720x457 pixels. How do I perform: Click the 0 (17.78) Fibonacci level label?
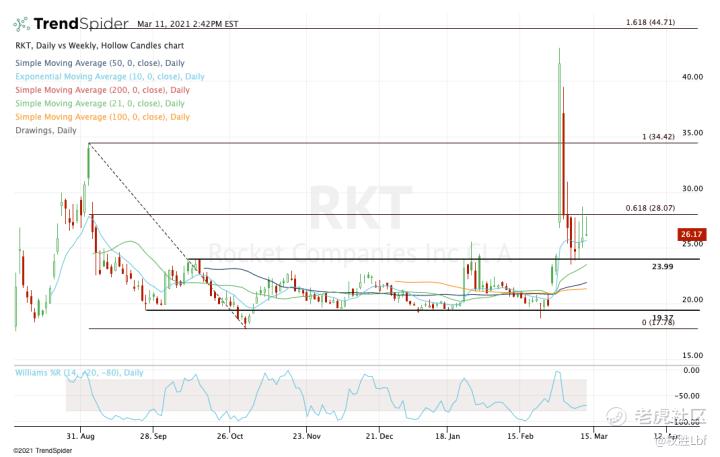(x=658, y=322)
